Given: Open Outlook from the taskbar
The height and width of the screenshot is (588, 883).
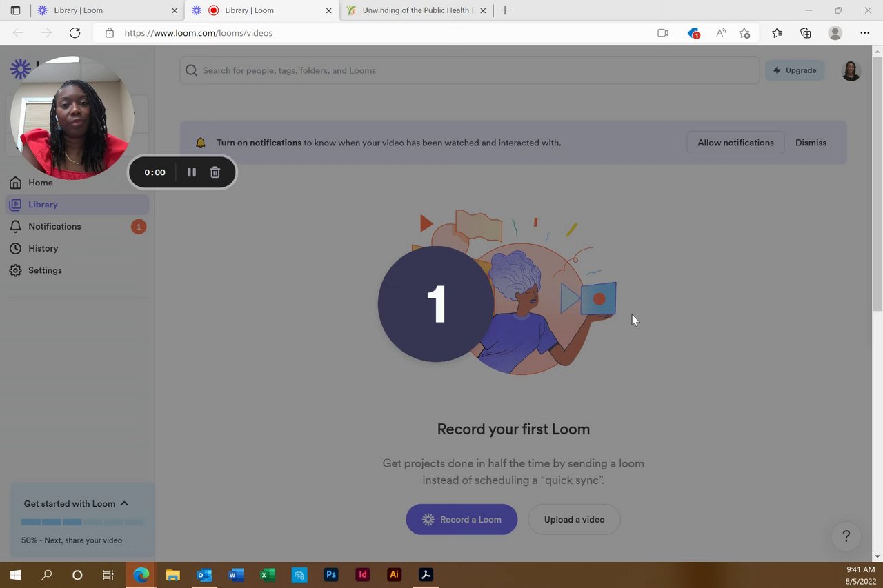Looking at the screenshot, I should 204,575.
